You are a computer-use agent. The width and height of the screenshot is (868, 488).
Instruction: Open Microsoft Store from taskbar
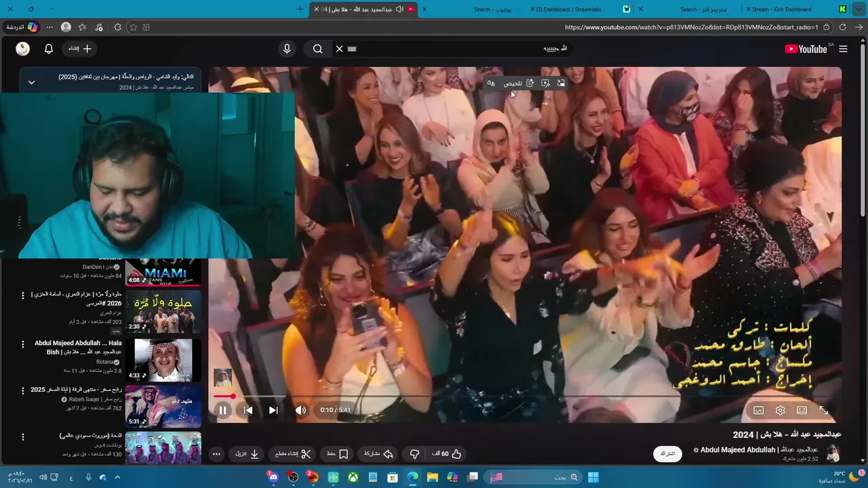(393, 477)
